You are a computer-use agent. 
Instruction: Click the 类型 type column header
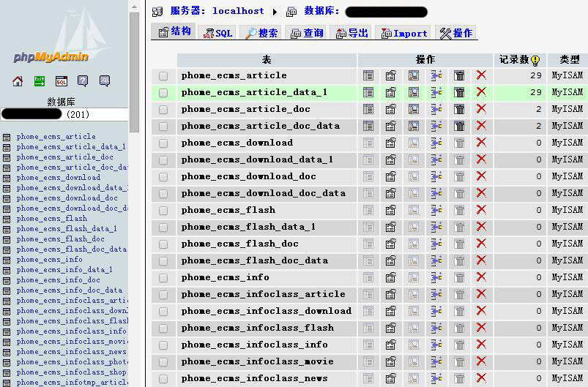[x=569, y=59]
